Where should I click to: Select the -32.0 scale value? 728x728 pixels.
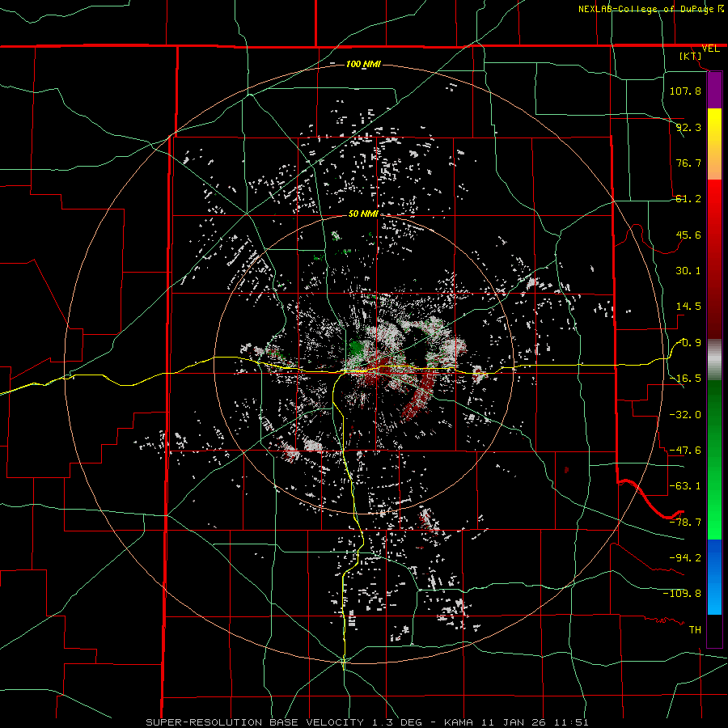tap(685, 415)
